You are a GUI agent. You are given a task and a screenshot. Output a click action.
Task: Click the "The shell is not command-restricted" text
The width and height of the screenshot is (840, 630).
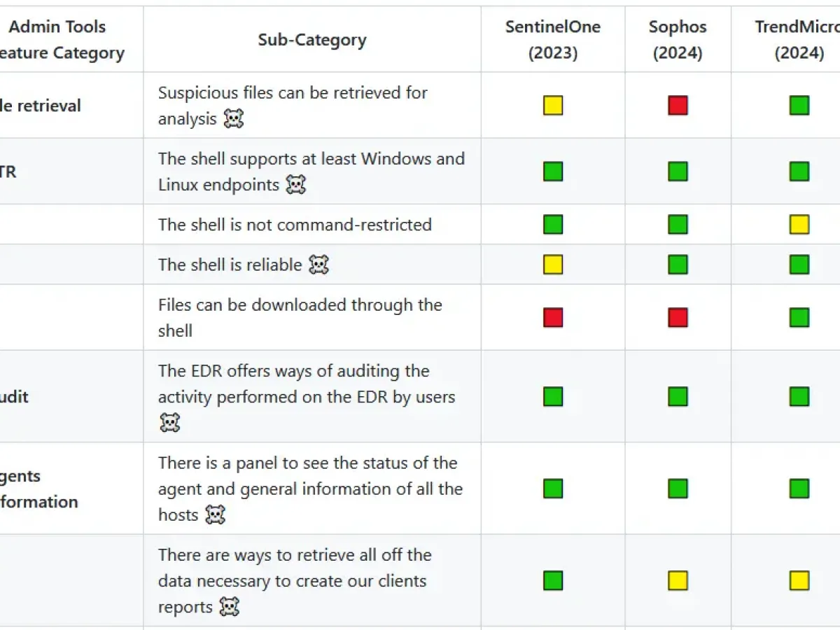tap(295, 225)
